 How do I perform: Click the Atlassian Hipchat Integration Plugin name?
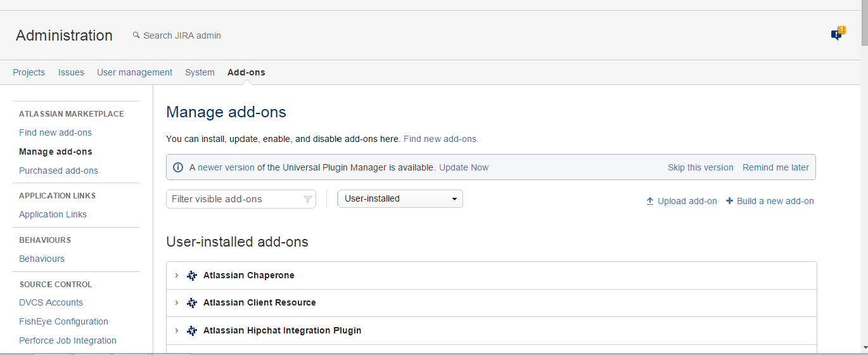tap(282, 330)
